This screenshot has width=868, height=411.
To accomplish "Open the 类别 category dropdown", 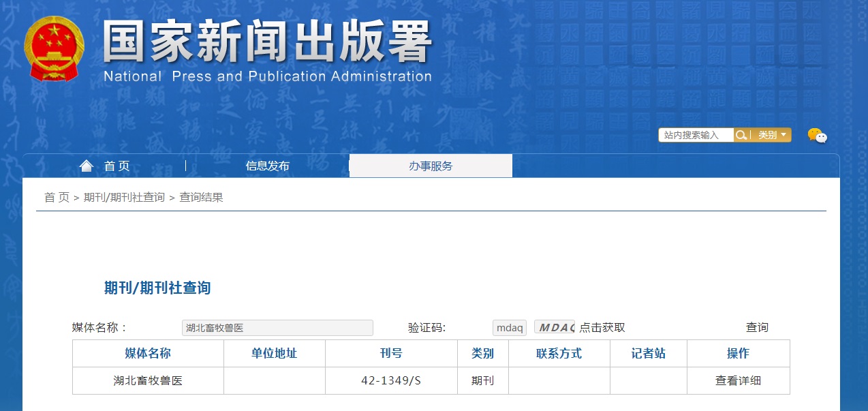I will [x=772, y=134].
